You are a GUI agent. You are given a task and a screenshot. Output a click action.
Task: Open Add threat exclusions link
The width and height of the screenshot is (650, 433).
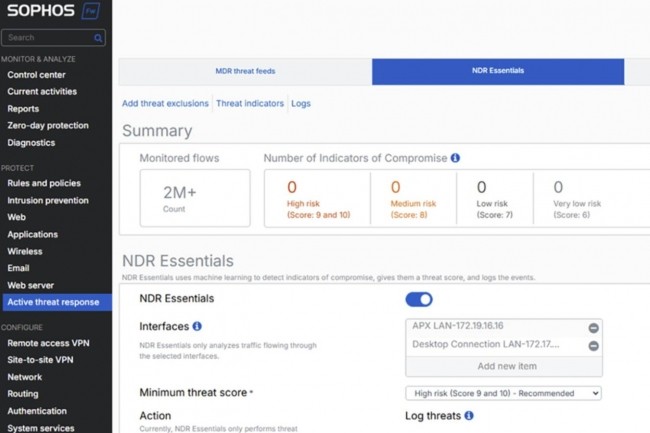click(x=165, y=103)
